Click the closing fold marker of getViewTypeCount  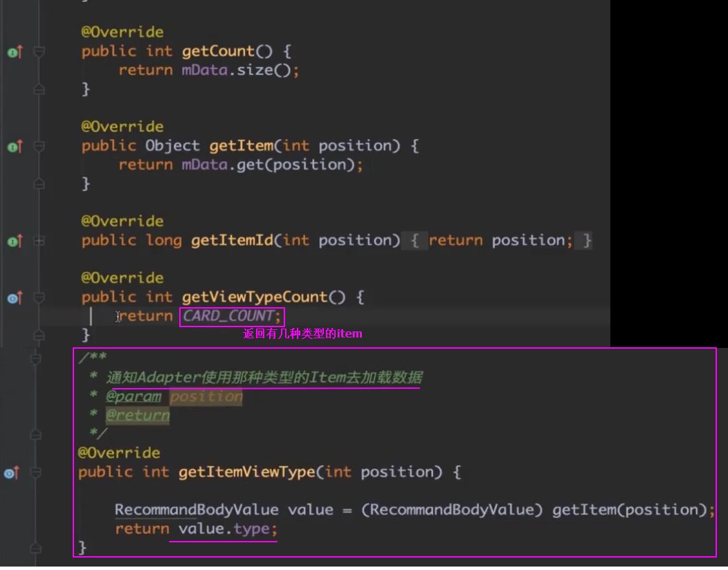click(x=39, y=335)
